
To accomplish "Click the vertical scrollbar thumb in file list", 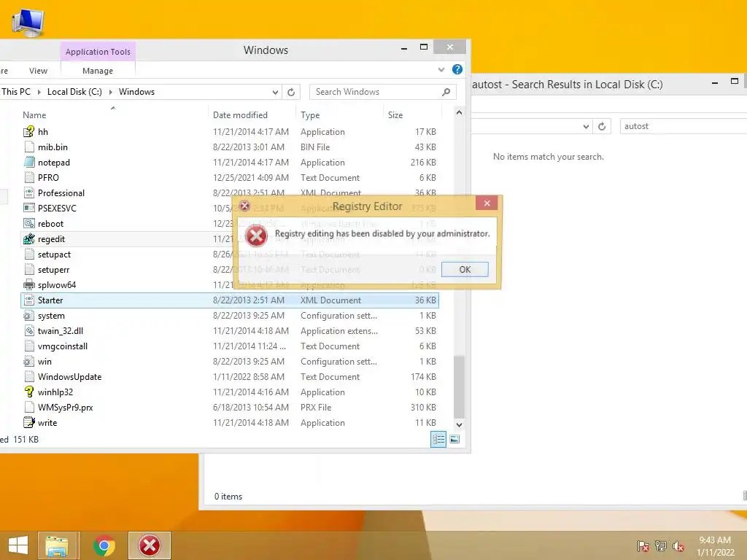I will (x=460, y=386).
